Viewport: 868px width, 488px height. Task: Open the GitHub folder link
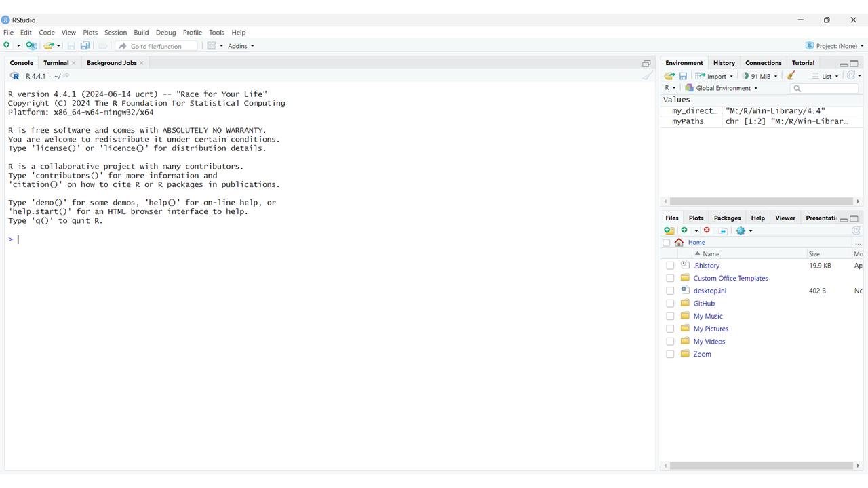(x=704, y=304)
